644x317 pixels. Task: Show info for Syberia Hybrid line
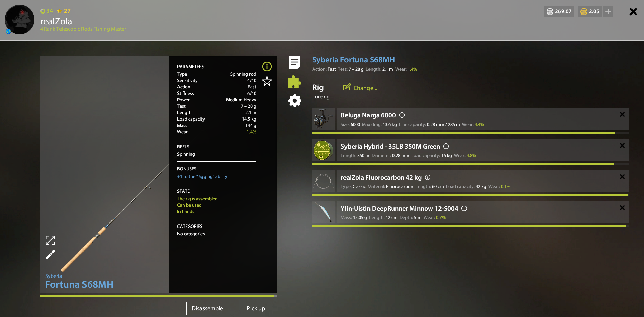pos(446,146)
